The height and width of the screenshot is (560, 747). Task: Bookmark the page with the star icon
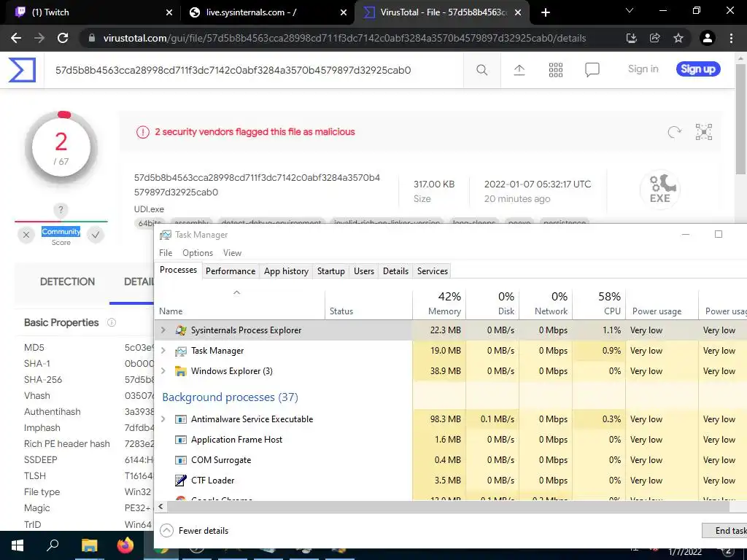[x=678, y=38]
